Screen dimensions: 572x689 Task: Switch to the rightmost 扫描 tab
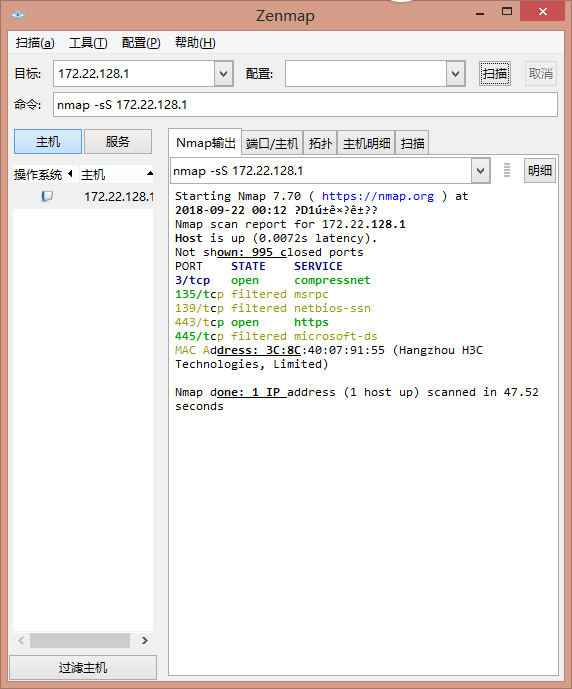point(413,143)
